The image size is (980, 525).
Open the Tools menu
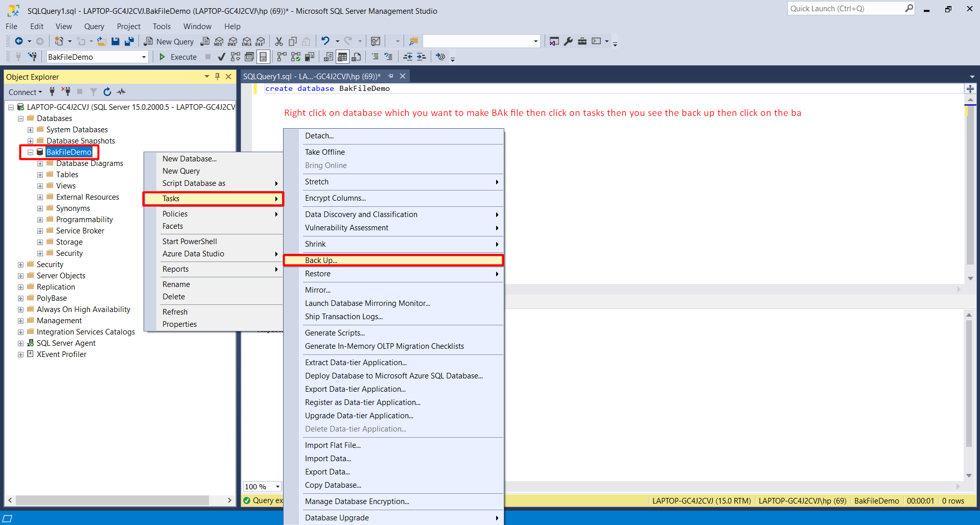161,27
